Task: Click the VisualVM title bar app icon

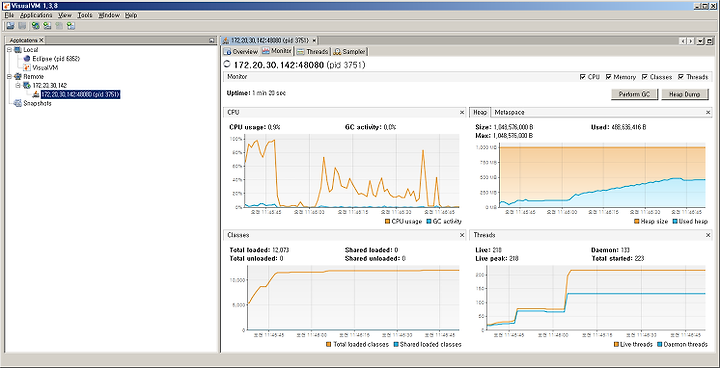Action: (5, 6)
